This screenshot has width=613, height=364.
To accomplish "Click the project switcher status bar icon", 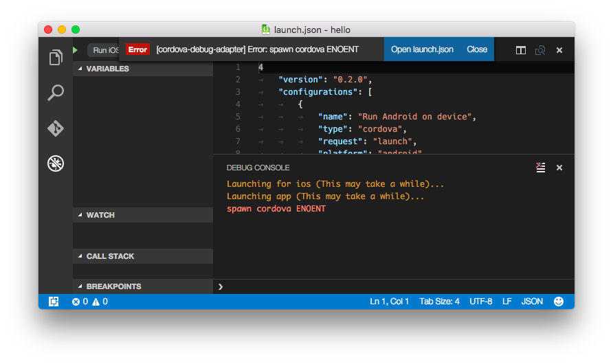I will [x=54, y=302].
